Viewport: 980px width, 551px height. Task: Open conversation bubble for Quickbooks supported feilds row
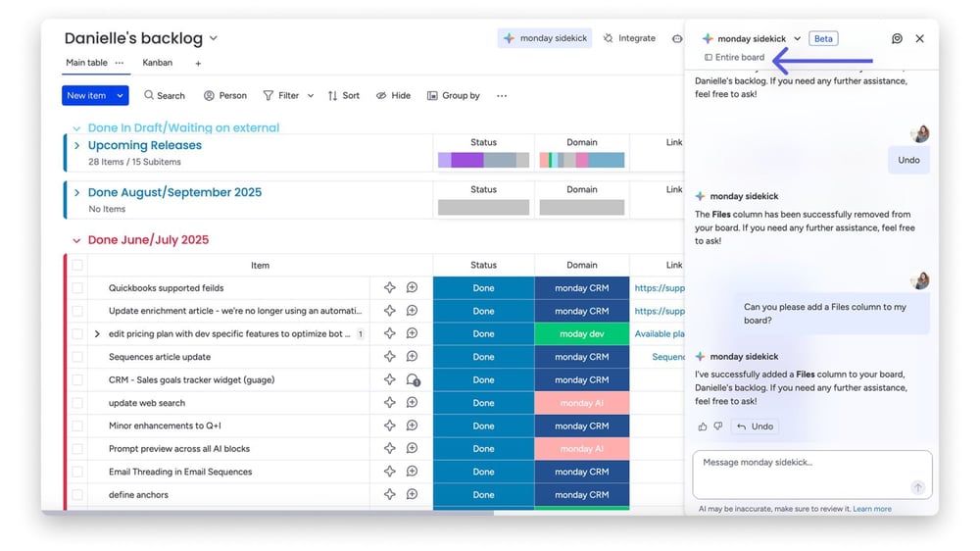[412, 287]
